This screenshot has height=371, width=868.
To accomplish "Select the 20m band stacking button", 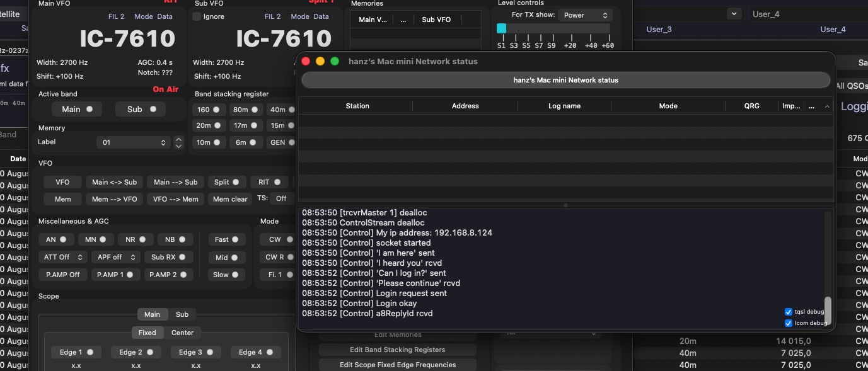I will click(x=209, y=125).
